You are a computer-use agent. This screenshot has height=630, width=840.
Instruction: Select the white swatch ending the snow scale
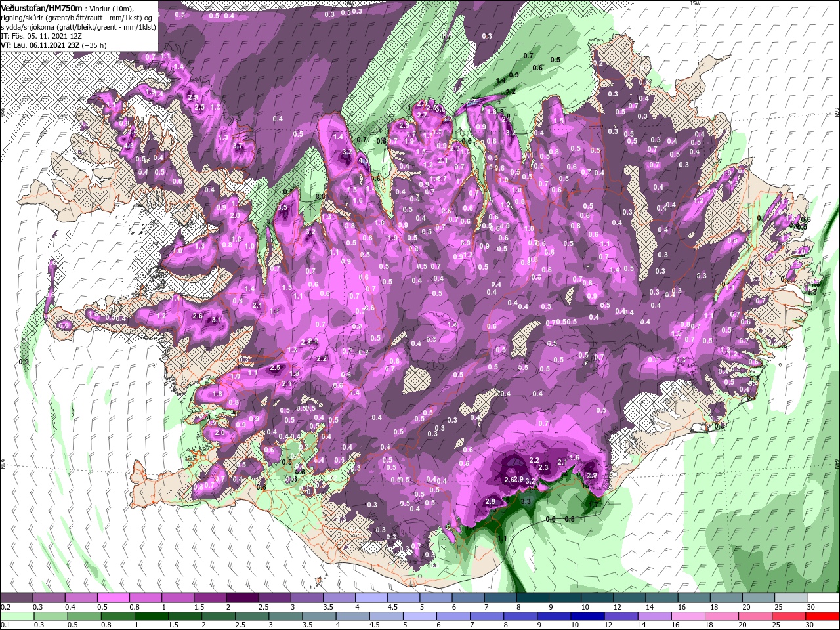tap(823, 598)
